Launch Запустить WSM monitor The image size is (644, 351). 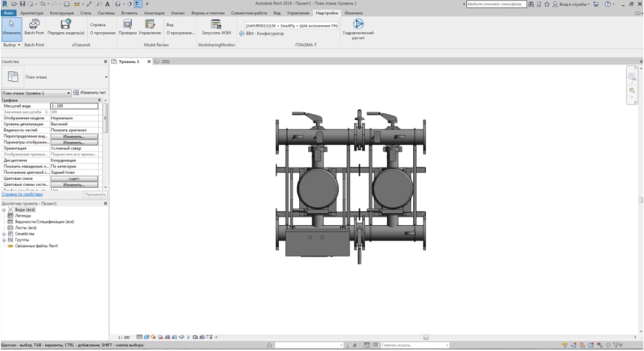coord(216,27)
